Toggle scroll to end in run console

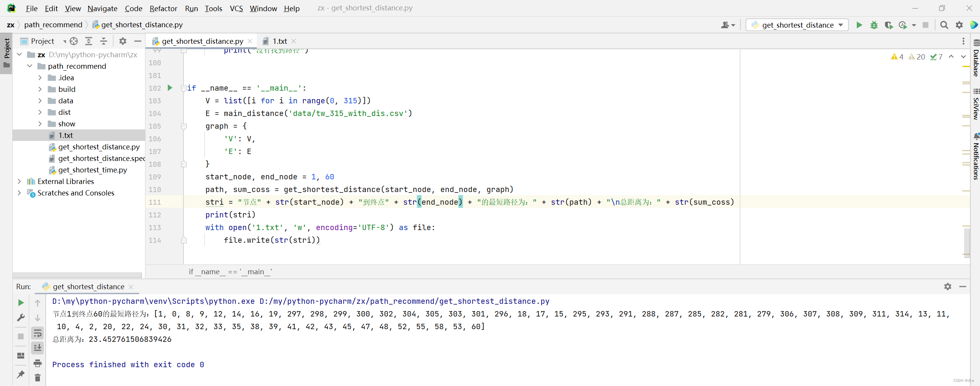(38, 348)
